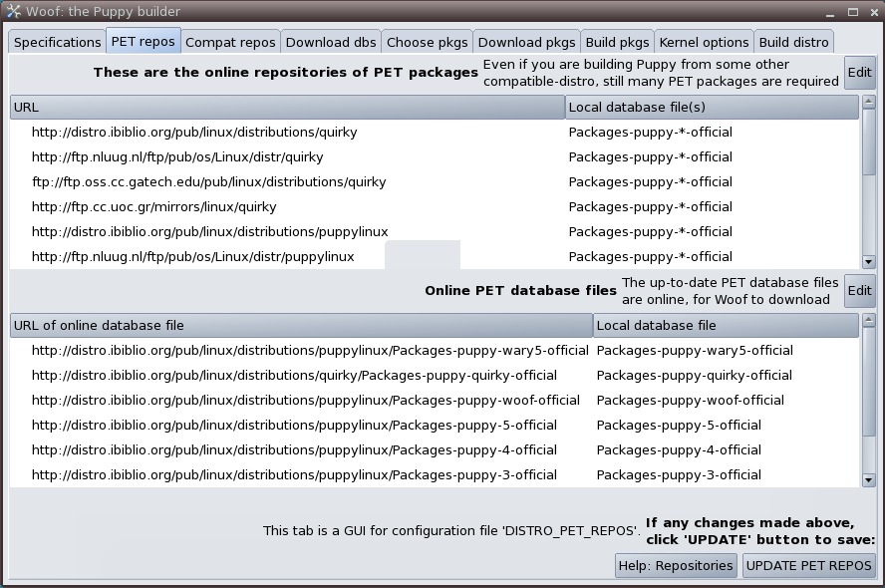Click the Woof app icon in title bar
The height and width of the screenshot is (588, 885).
(x=13, y=11)
